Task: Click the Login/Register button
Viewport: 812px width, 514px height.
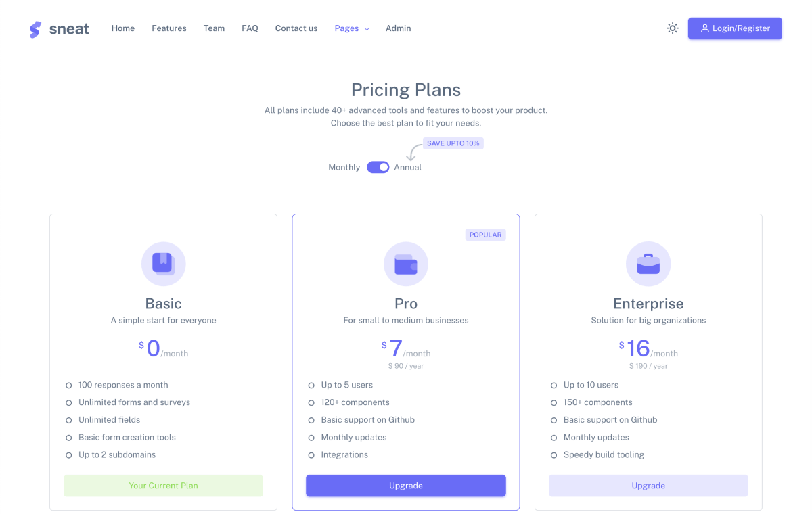Action: 735,28
